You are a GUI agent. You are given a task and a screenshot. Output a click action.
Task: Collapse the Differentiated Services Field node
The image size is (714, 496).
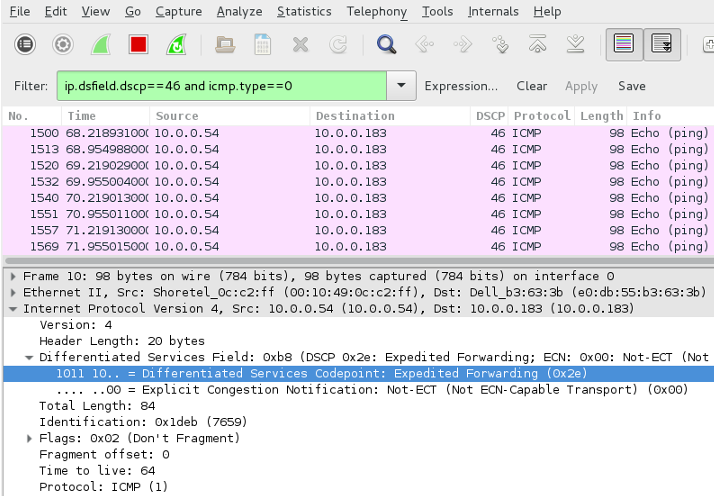click(29, 358)
